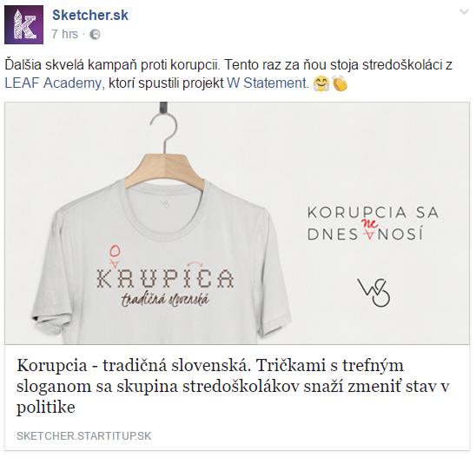The image size is (476, 458).
Task: Expand the post options chevron
Action: (x=464, y=12)
